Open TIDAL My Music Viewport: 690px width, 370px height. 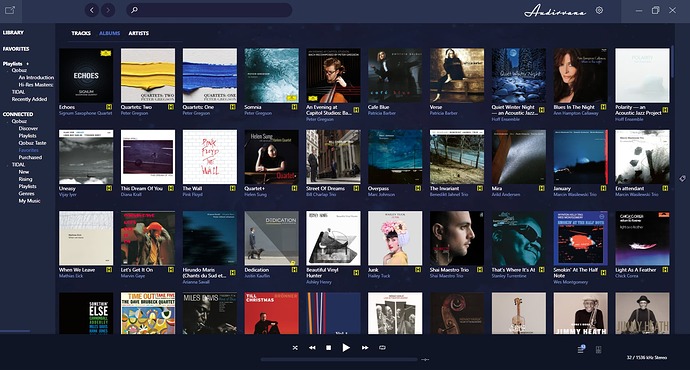click(x=29, y=201)
